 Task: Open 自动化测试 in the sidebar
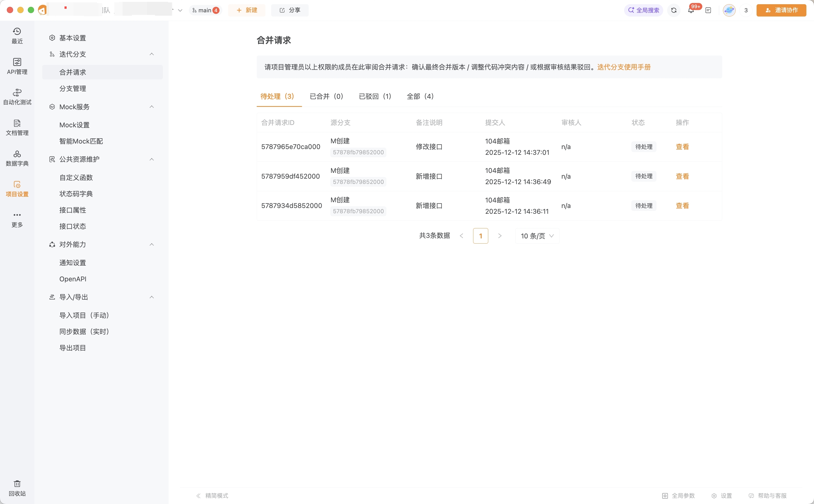[x=17, y=96]
